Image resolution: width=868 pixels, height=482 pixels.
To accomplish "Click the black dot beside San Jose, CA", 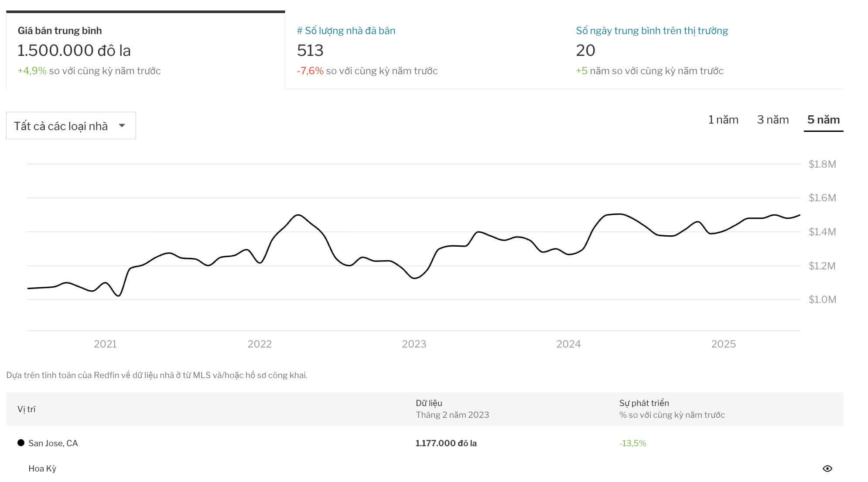I will click(x=21, y=443).
